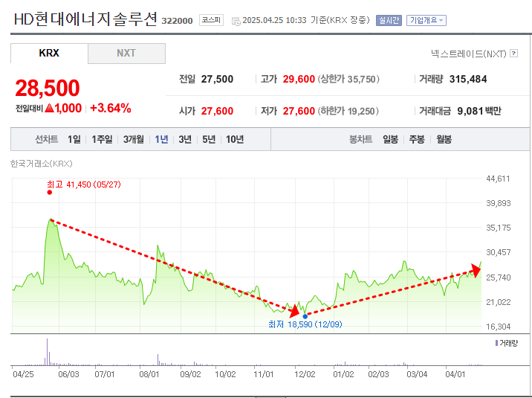Click the 최저 18,590 (12/09) label
Viewport: 532px width, 398px height.
click(305, 324)
